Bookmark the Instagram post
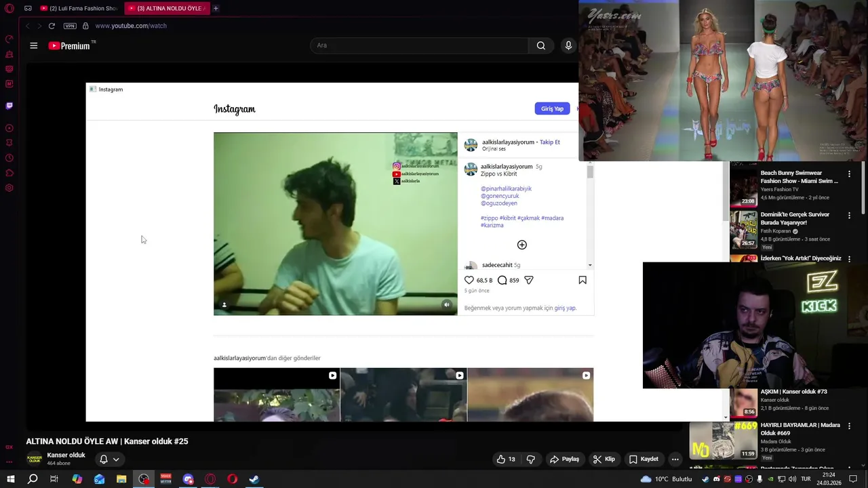The image size is (868, 488). coord(583,280)
